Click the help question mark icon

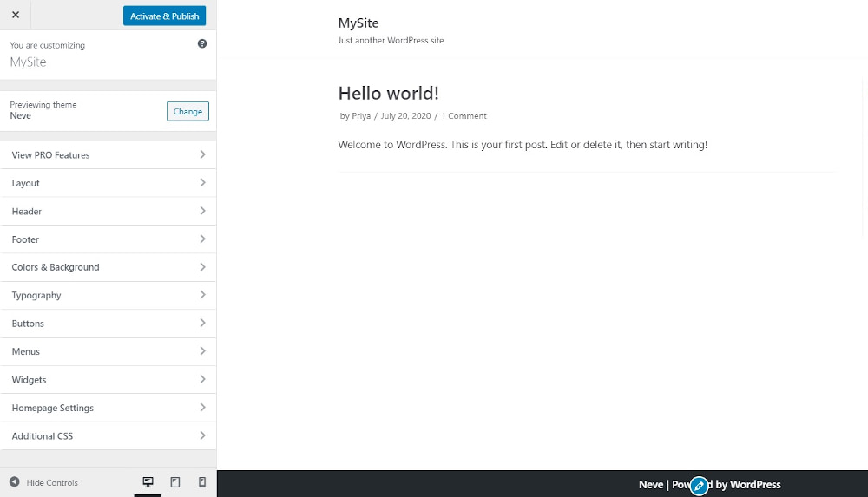tap(202, 43)
